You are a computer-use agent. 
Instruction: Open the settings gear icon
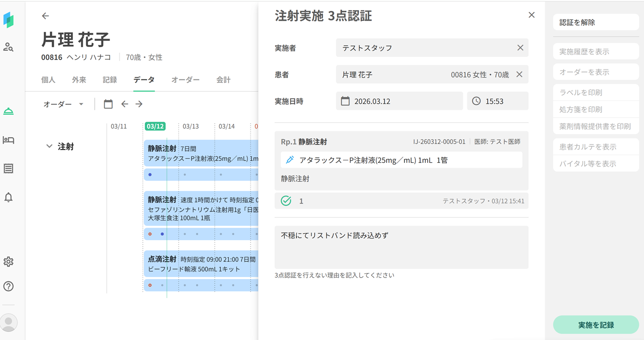point(9,261)
